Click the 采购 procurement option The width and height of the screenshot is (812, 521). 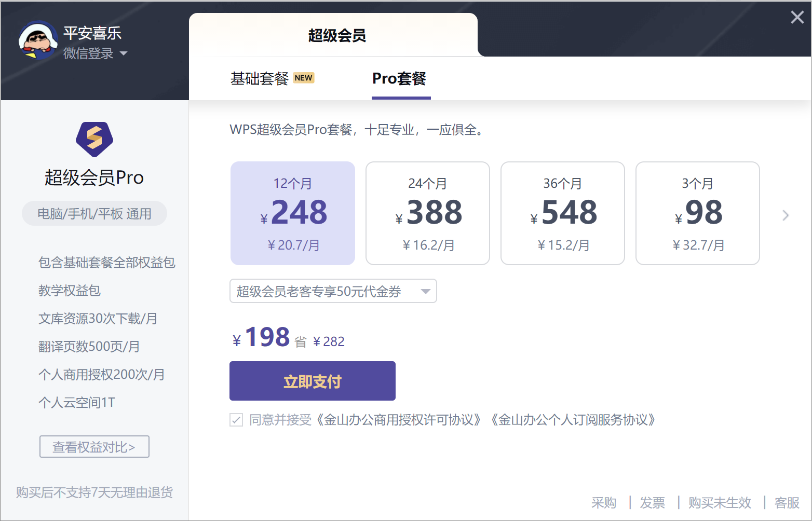pyautogui.click(x=603, y=502)
